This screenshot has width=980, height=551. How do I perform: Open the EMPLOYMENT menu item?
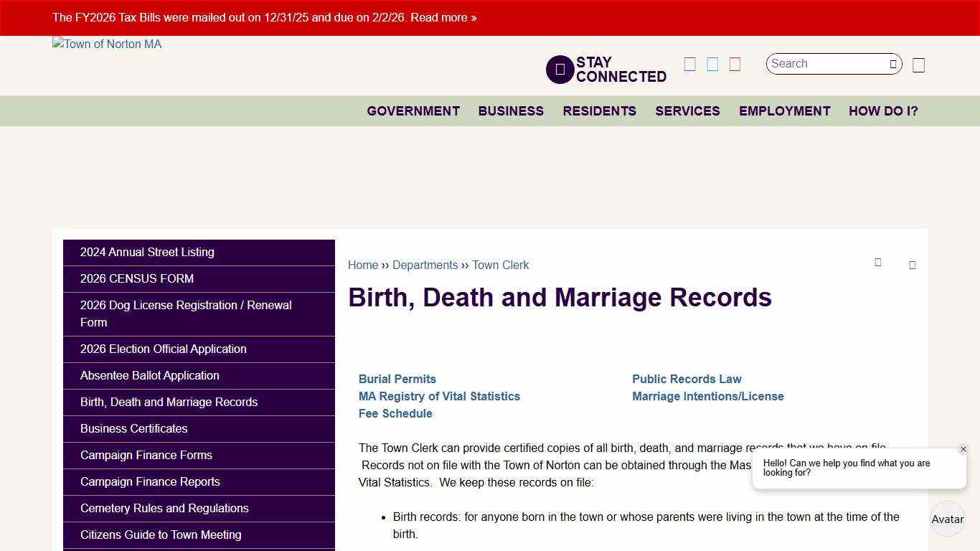tap(784, 111)
